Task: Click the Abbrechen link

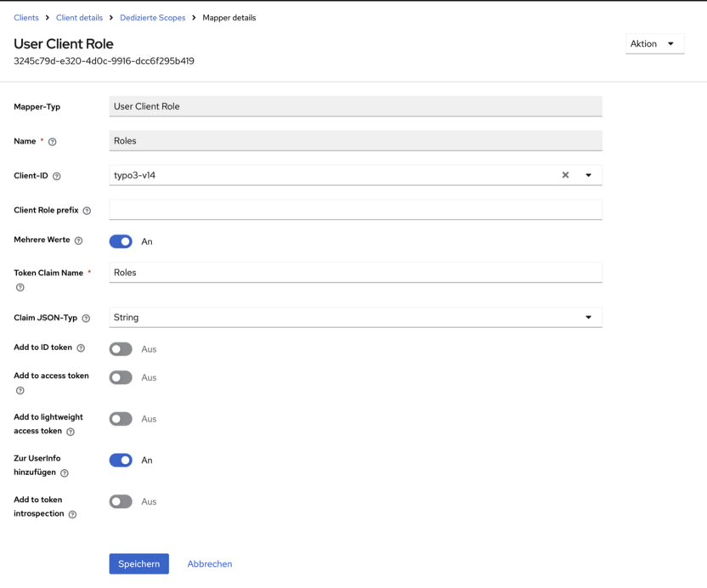Action: (210, 563)
